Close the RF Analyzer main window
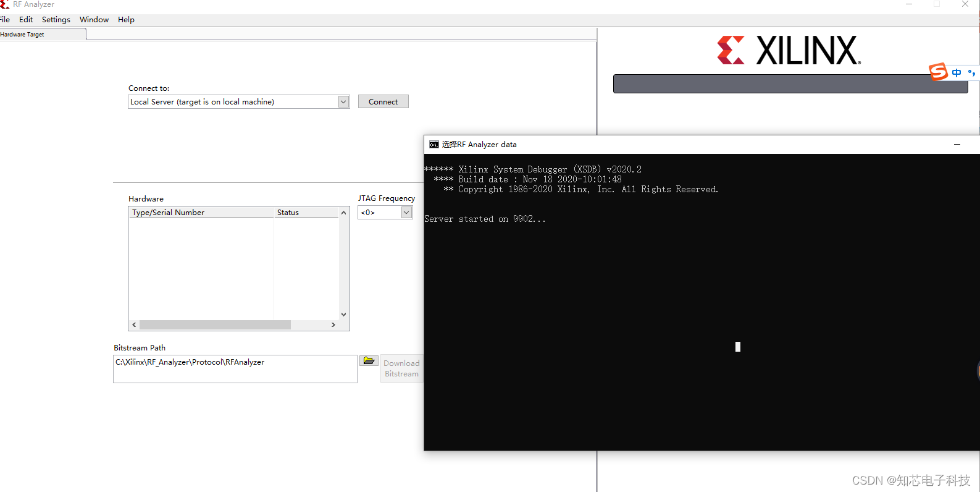980x492 pixels. 965,4
